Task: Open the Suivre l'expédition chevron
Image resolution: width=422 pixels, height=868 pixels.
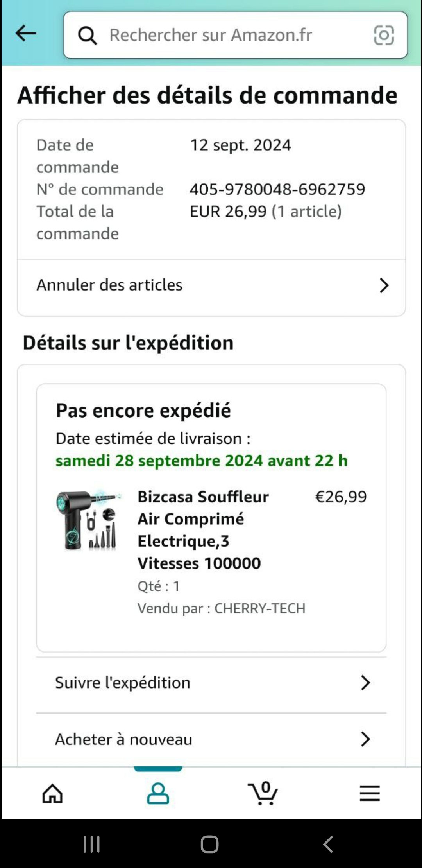Action: [365, 683]
